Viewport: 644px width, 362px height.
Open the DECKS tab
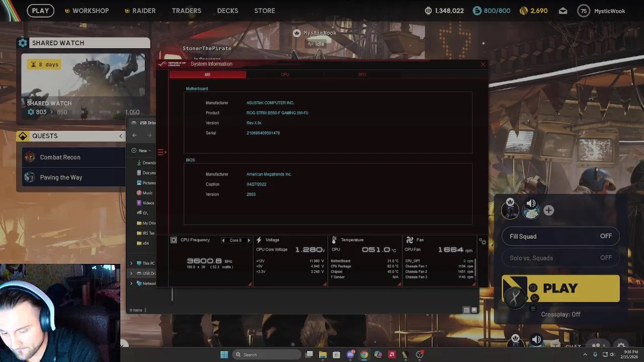click(x=227, y=11)
